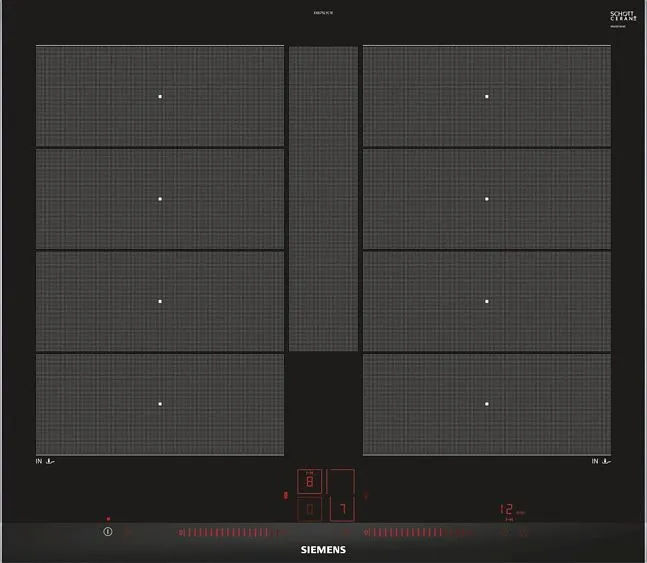The height and width of the screenshot is (563, 647).
Task: Tap the zone display showing 7
Action: pos(341,511)
